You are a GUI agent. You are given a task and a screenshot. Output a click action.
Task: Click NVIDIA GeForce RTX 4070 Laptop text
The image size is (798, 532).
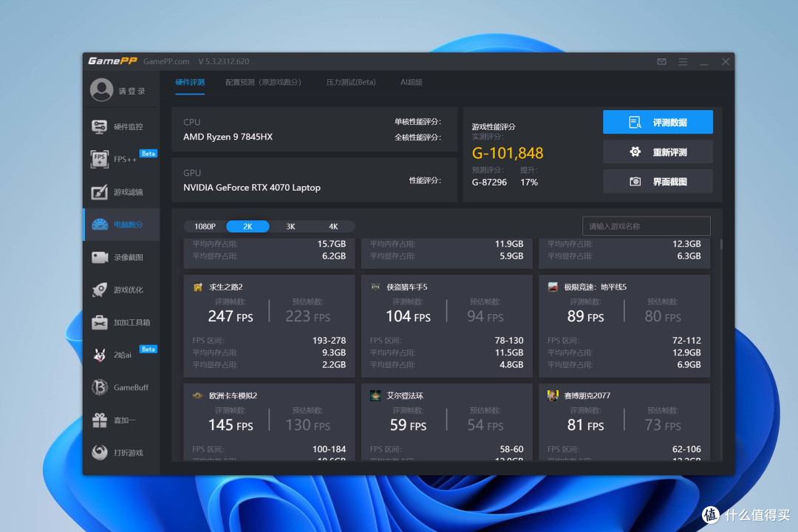(x=252, y=188)
